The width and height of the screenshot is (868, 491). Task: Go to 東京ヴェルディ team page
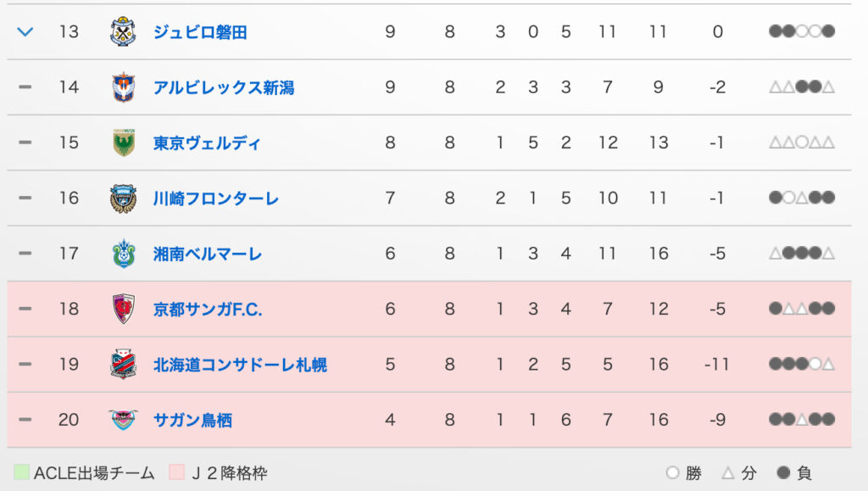pos(207,142)
